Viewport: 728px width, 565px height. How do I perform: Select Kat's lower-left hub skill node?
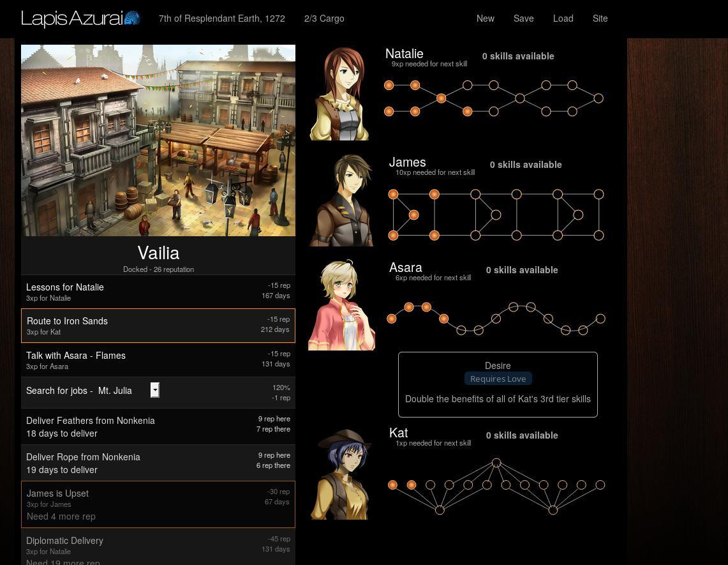(440, 510)
